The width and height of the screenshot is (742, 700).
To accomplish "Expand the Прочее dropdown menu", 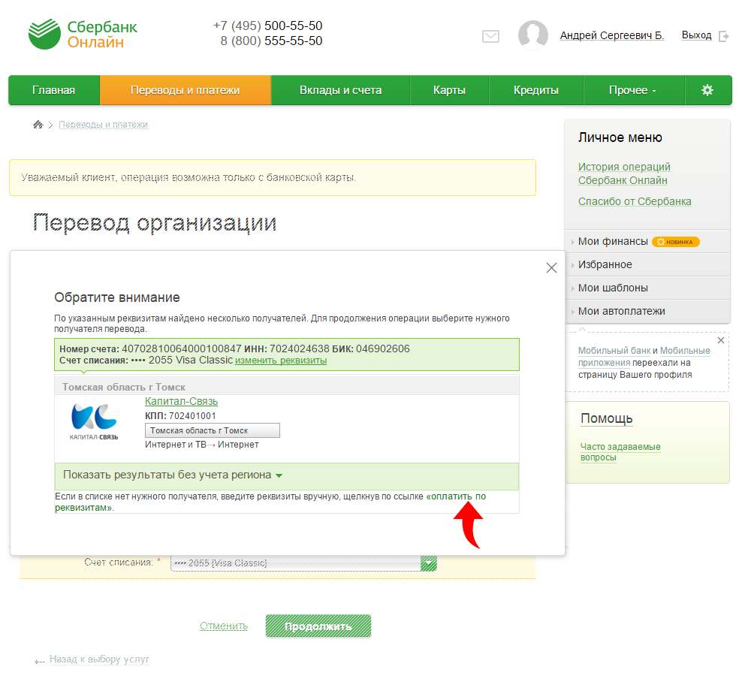I will (634, 90).
